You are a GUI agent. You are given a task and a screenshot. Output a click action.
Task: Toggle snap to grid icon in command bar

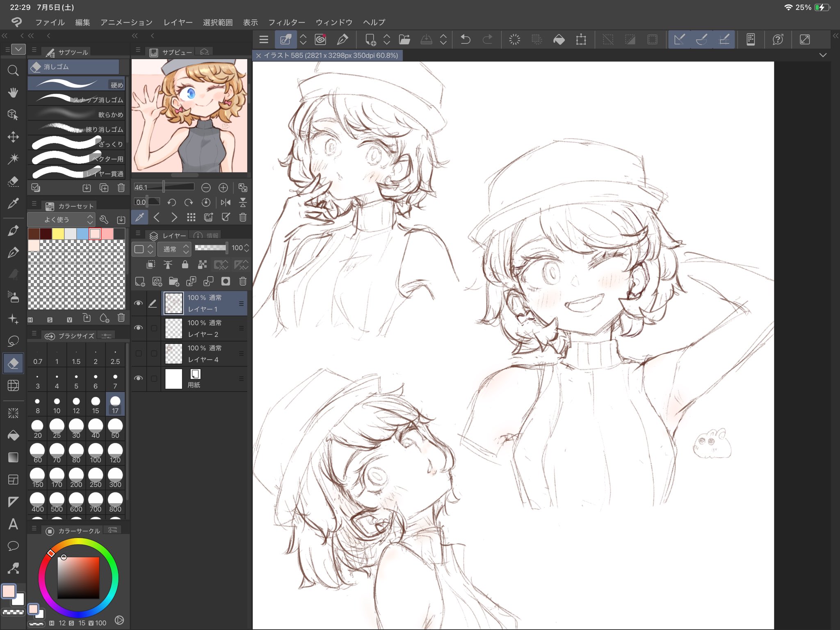[x=724, y=39]
